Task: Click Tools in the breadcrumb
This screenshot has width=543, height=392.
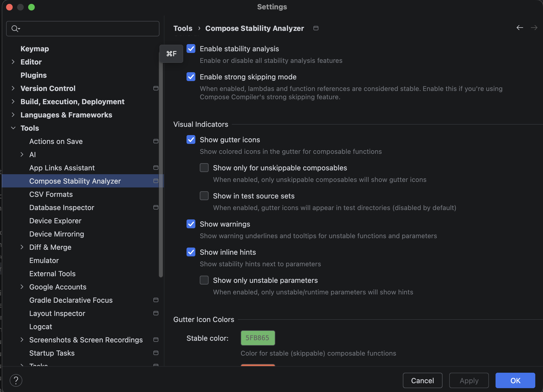Action: [183, 28]
